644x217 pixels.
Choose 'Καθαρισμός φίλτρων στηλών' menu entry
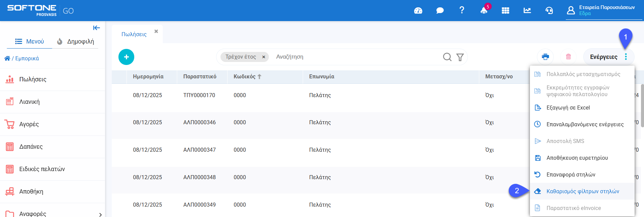tap(583, 191)
